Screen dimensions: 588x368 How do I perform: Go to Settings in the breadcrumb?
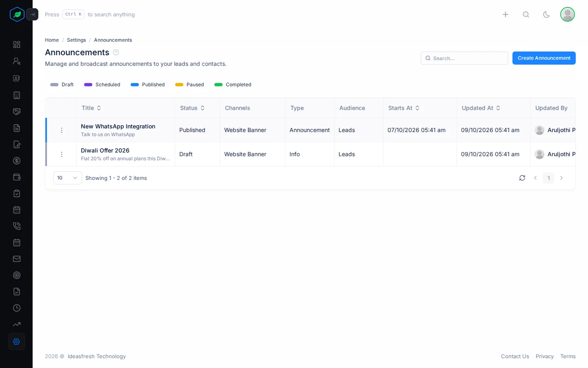coord(76,40)
